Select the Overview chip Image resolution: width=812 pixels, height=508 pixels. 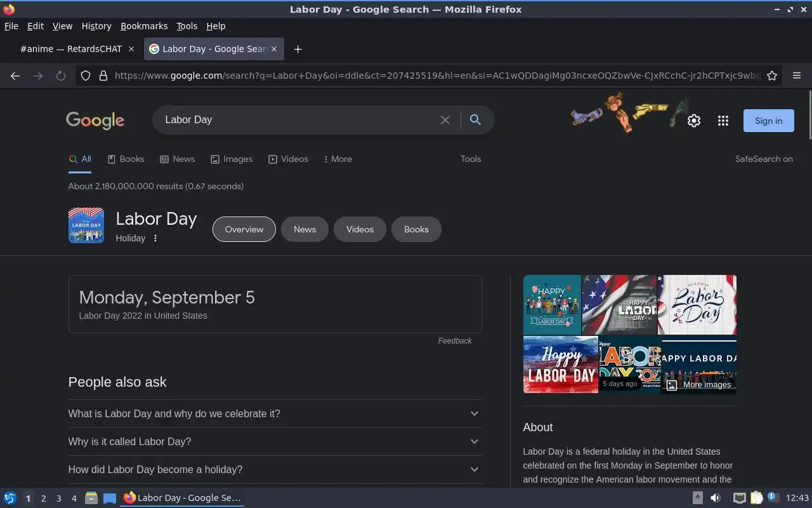pyautogui.click(x=244, y=229)
